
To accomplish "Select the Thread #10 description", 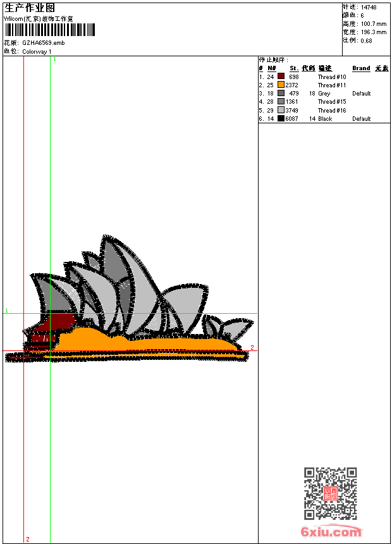I will (332, 77).
